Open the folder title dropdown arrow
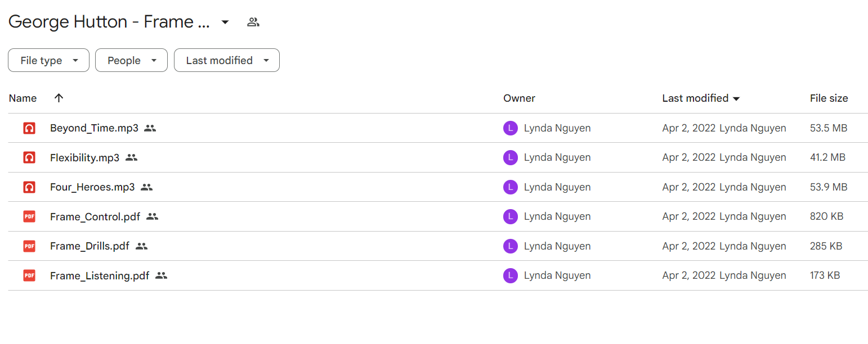Image resolution: width=868 pixels, height=344 pixels. [x=225, y=22]
